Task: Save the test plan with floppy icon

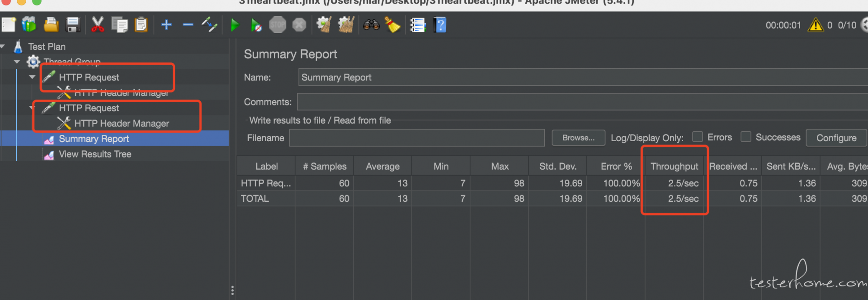Action: [73, 25]
